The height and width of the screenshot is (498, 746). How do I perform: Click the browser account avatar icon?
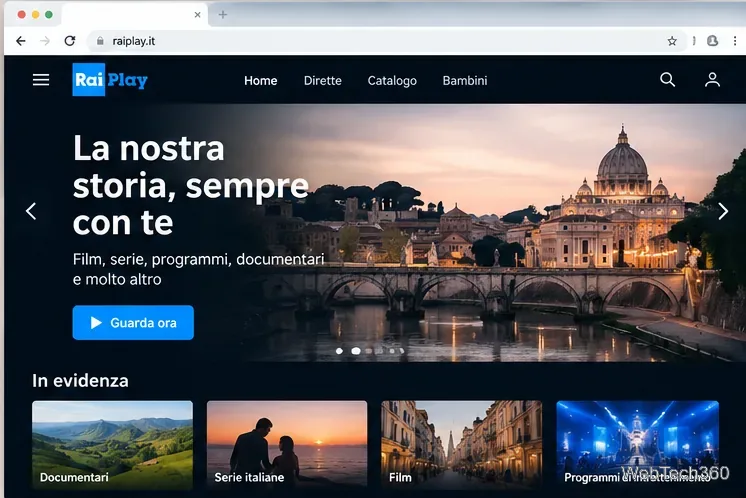712,41
